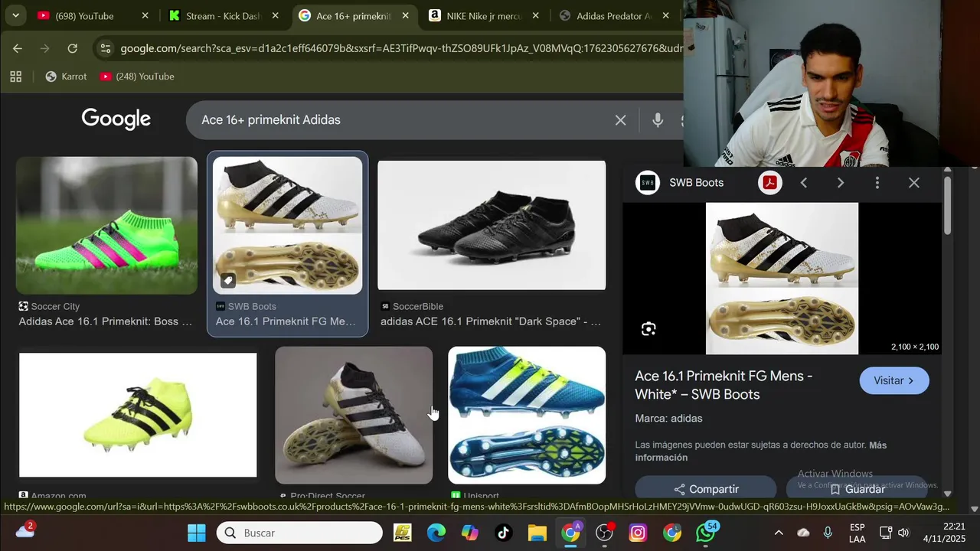Open File Explorer from the taskbar
The image size is (980, 551).
click(x=537, y=533)
